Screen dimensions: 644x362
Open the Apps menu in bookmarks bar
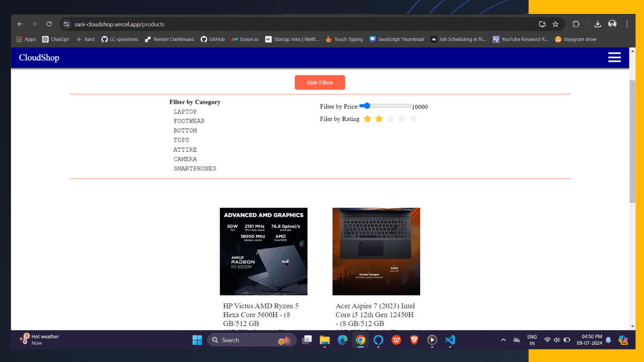tap(26, 39)
